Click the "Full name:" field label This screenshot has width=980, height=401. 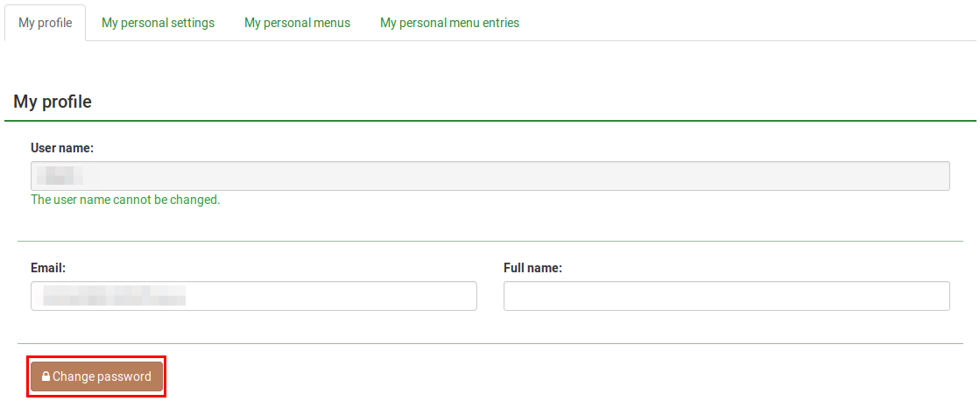[x=532, y=268]
